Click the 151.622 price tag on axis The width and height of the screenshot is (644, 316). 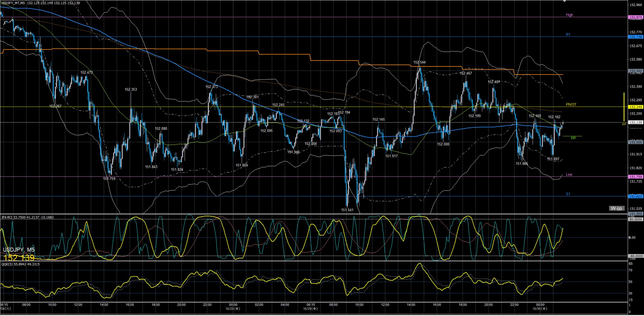(x=635, y=196)
